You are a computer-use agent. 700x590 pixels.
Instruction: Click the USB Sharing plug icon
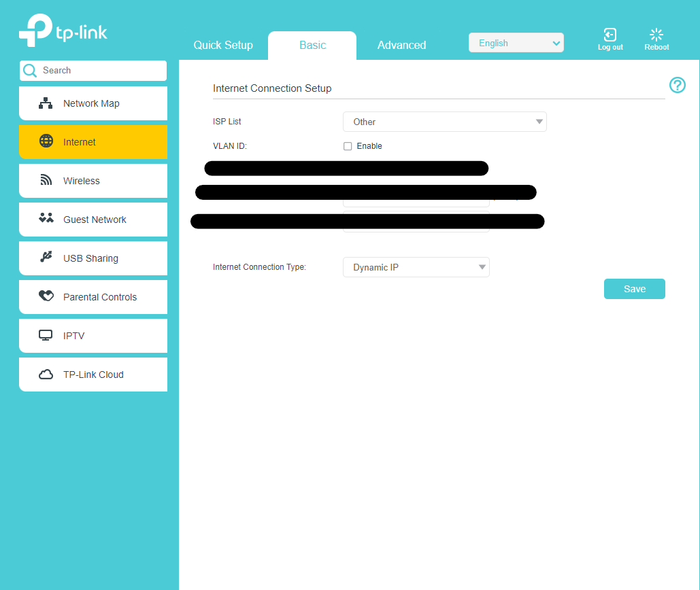(46, 256)
